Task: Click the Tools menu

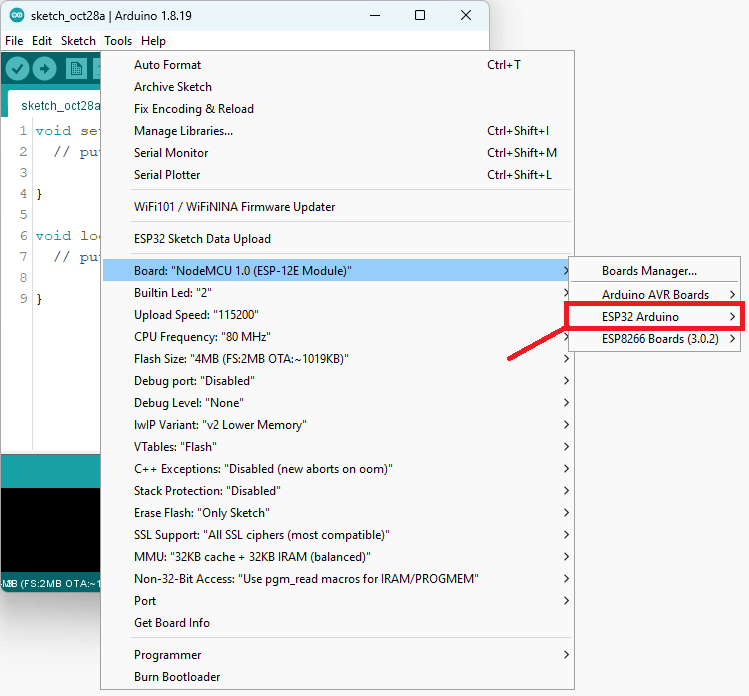Action: click(118, 41)
